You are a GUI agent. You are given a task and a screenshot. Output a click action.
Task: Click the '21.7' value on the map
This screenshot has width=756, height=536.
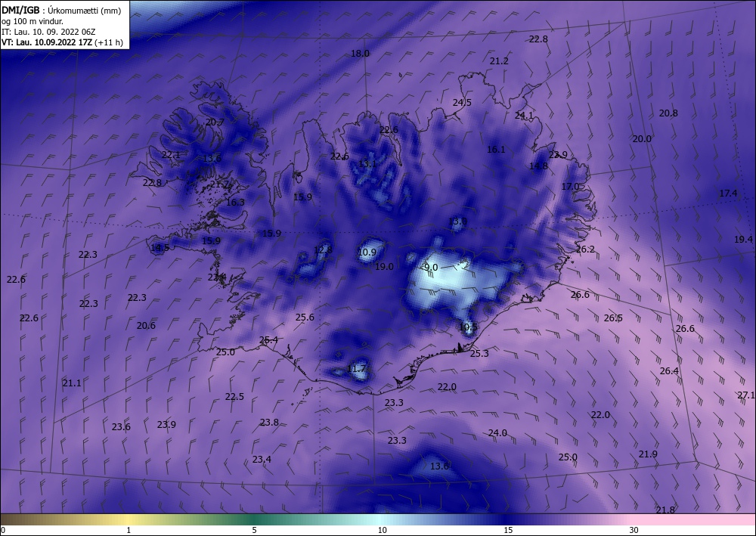coord(219,184)
